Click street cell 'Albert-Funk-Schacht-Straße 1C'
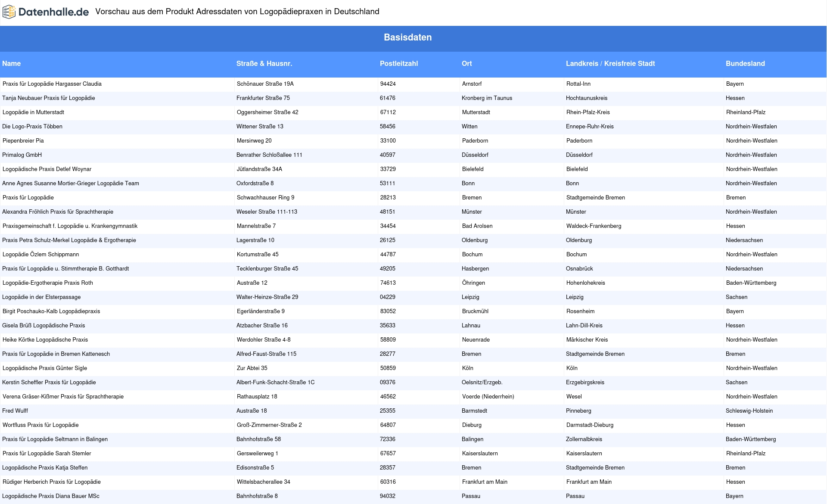This screenshot has height=504, width=827. [276, 382]
